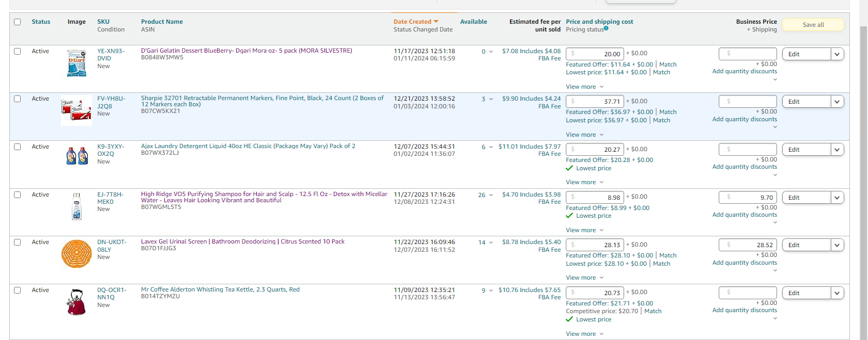The height and width of the screenshot is (340, 868).
Task: Open the Edit dropdown arrow for D'Gari Gelatin
Action: 837,54
